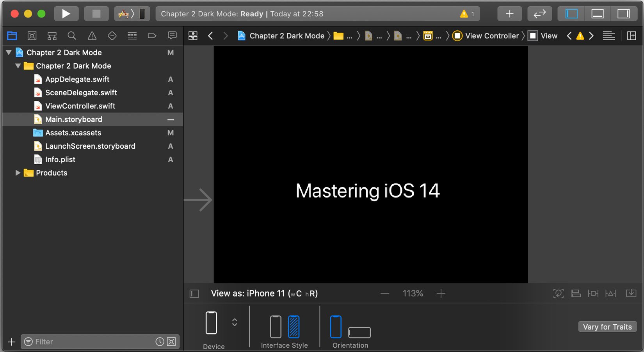Go back in editor history
Viewport: 644px width, 352px height.
pyautogui.click(x=210, y=36)
